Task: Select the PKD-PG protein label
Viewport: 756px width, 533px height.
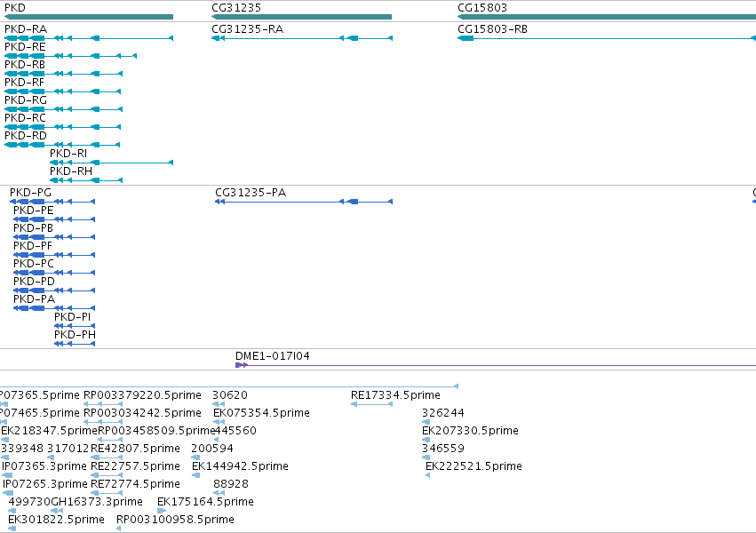Action: pos(30,193)
